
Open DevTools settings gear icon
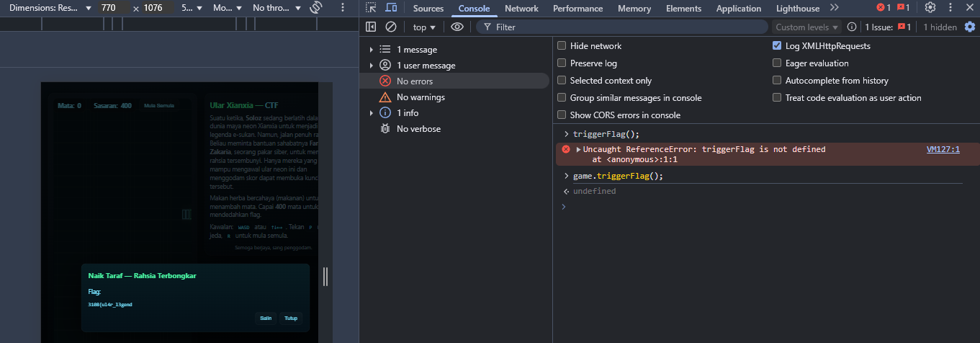930,8
